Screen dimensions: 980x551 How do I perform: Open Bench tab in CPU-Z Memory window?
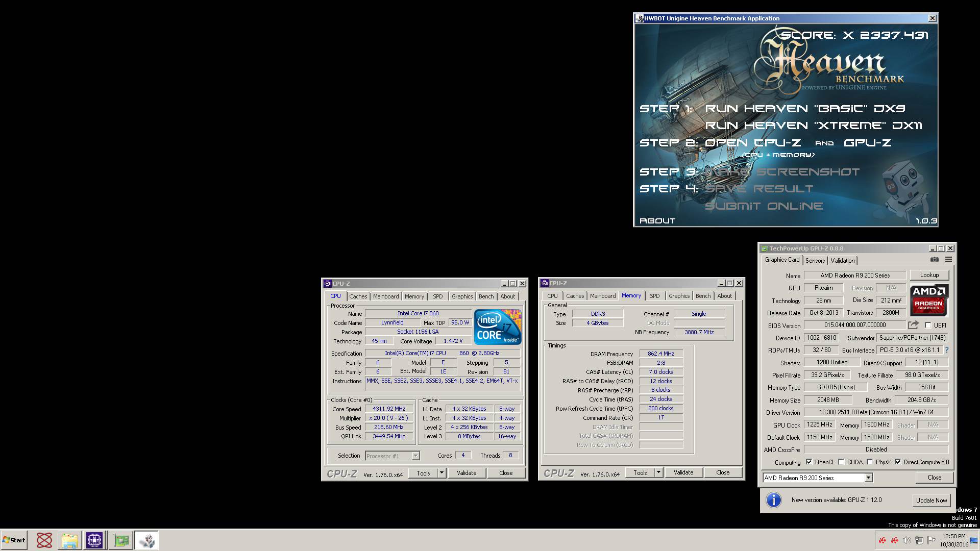pos(703,296)
